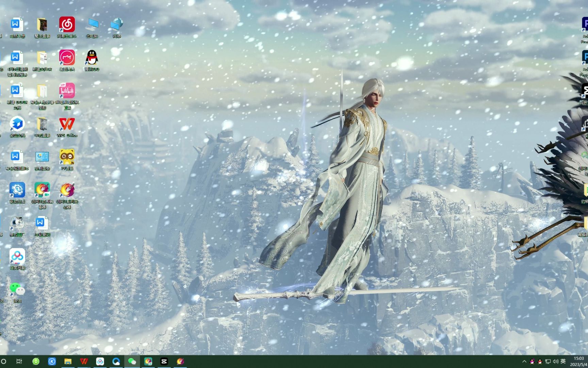Switch to Baidu Netdisk on the taskbar

100,361
